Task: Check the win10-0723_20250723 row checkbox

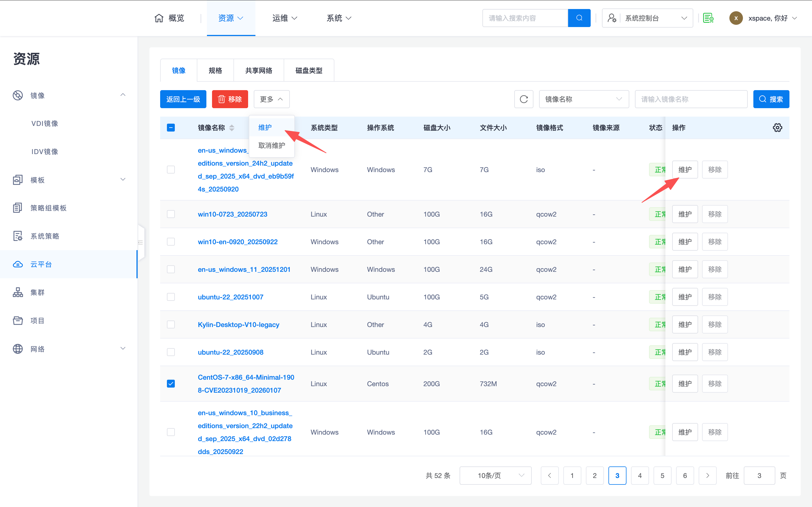Action: point(171,214)
